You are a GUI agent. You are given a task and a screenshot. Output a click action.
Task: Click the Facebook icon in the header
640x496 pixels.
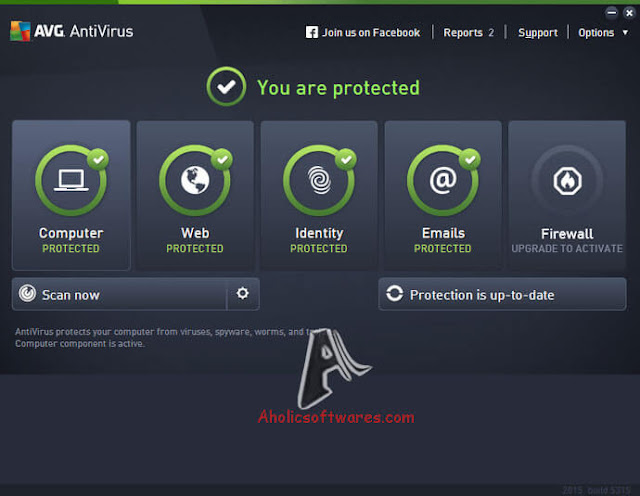pyautogui.click(x=312, y=32)
